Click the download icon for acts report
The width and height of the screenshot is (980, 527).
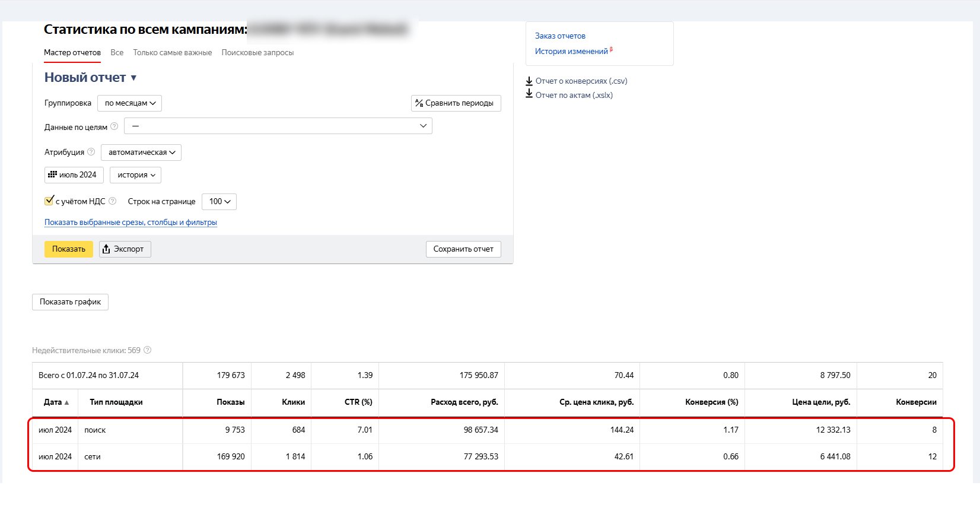tap(529, 95)
